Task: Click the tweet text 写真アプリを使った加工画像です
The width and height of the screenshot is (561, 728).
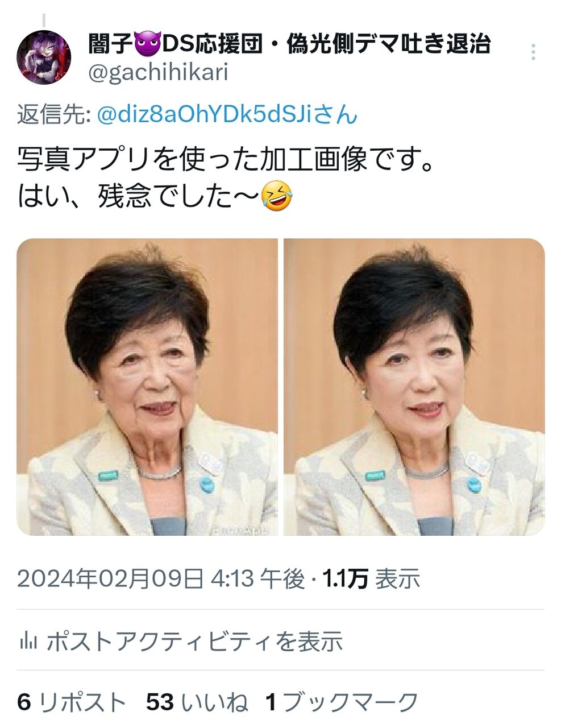Action: tap(226, 160)
